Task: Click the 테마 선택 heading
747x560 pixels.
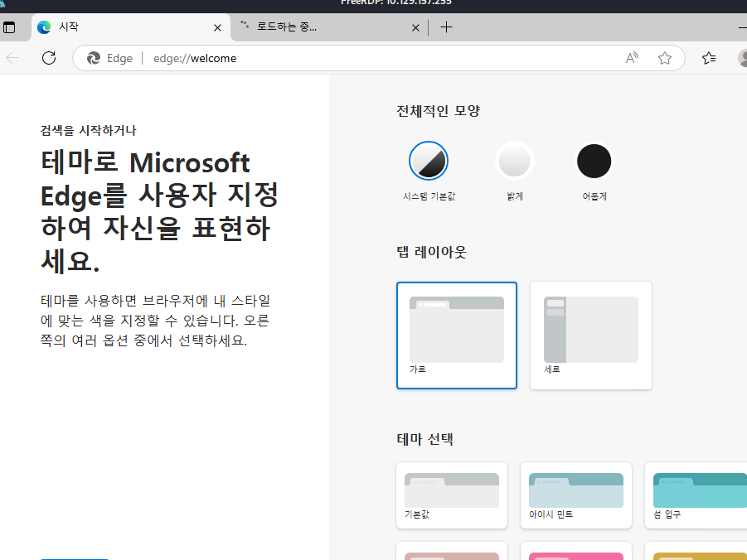Action: click(424, 438)
